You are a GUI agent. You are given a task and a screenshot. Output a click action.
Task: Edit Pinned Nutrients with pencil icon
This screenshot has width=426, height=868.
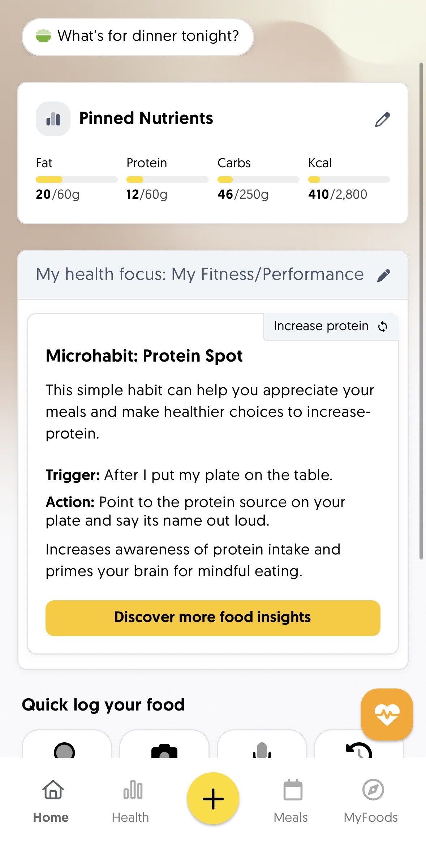pyautogui.click(x=382, y=120)
